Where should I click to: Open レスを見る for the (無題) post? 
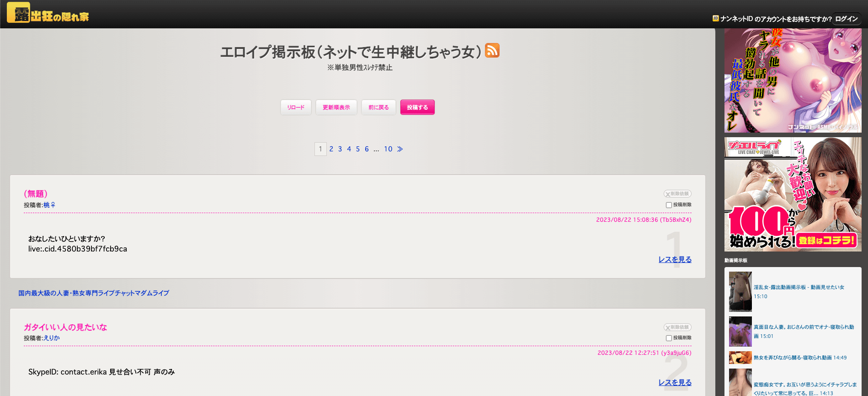(x=675, y=260)
